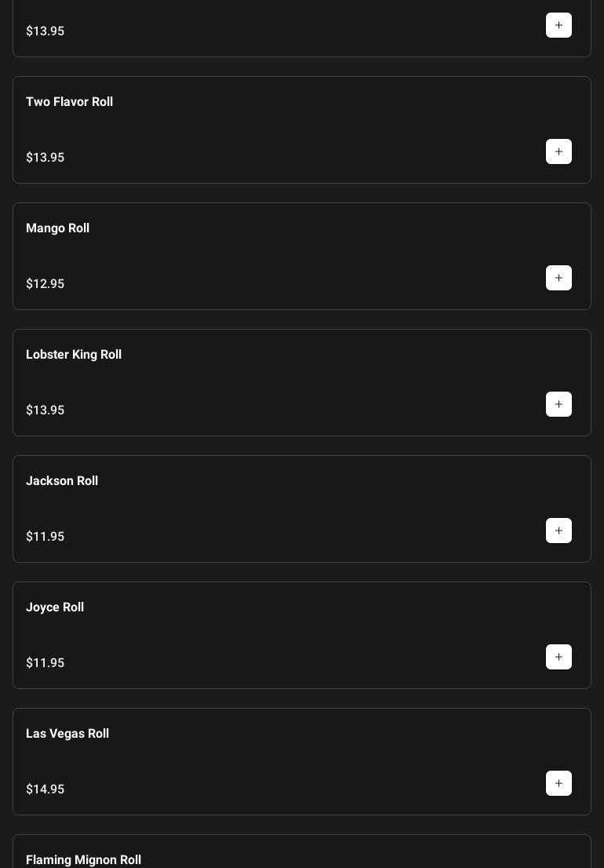Open the Two Flavor Roll title

pyautogui.click(x=69, y=102)
